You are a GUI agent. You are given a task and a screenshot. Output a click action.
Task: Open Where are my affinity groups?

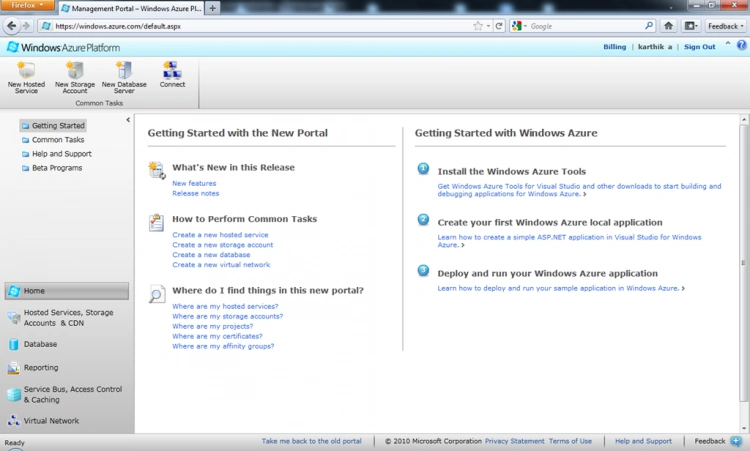point(223,346)
